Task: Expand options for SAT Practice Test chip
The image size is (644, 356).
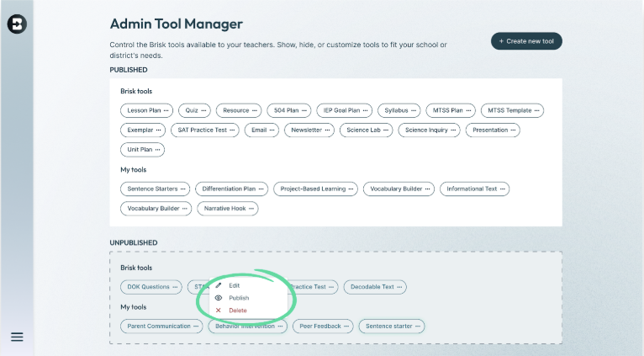Action: point(232,130)
